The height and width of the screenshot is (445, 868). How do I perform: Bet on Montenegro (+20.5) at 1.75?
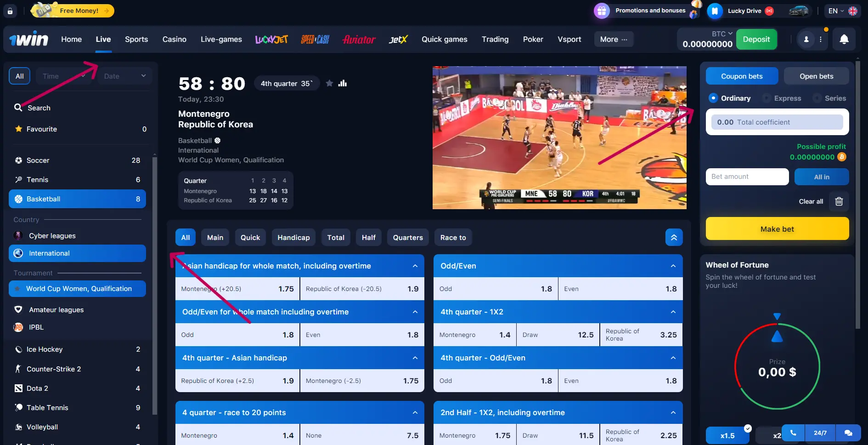237,289
